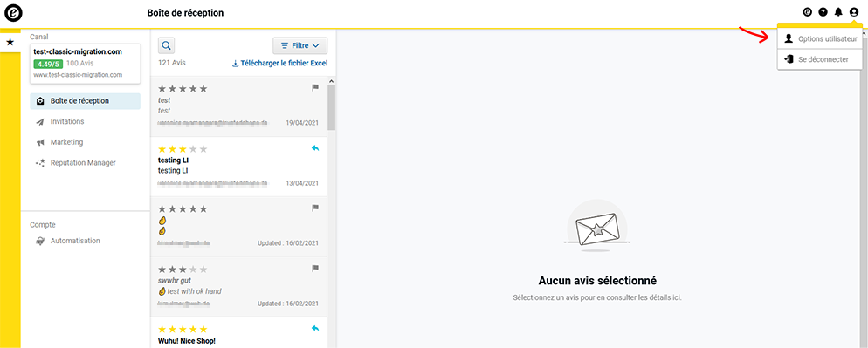Click the reply arrow on Wuhu! Nice Shop! review

click(315, 328)
